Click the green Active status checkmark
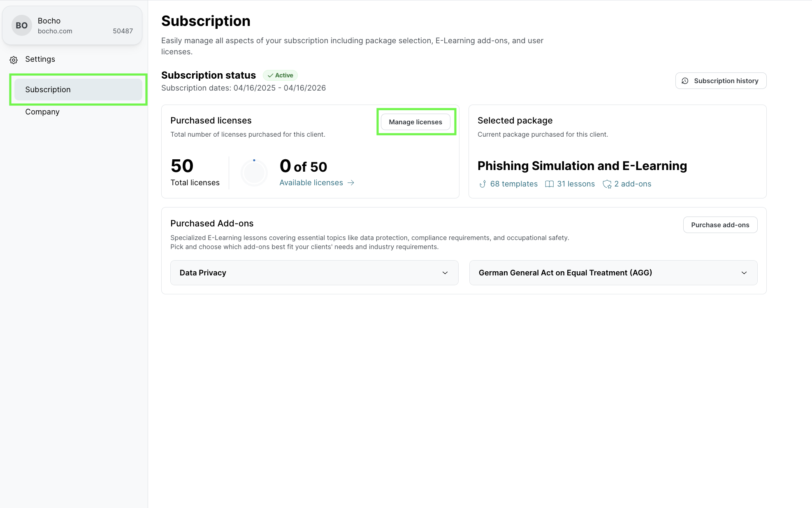Screen dimensions: 812x508 tap(270, 75)
